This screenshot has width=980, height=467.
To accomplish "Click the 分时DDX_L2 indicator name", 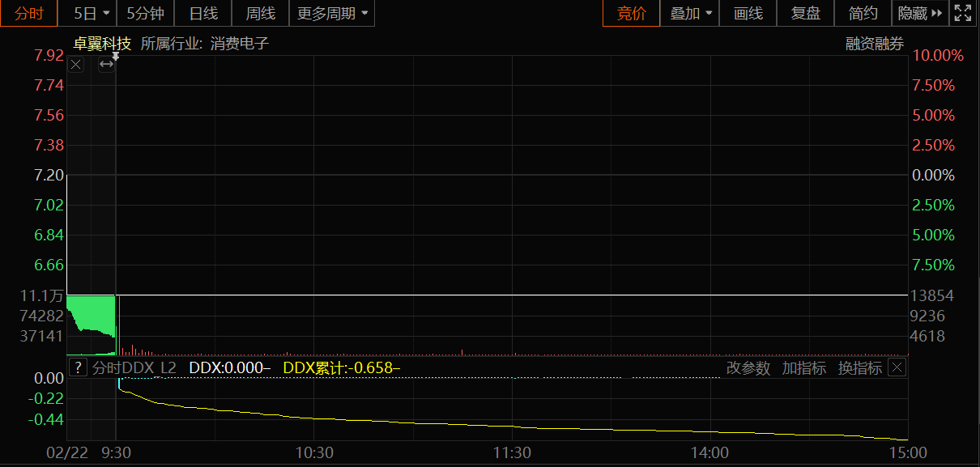I will coord(134,368).
